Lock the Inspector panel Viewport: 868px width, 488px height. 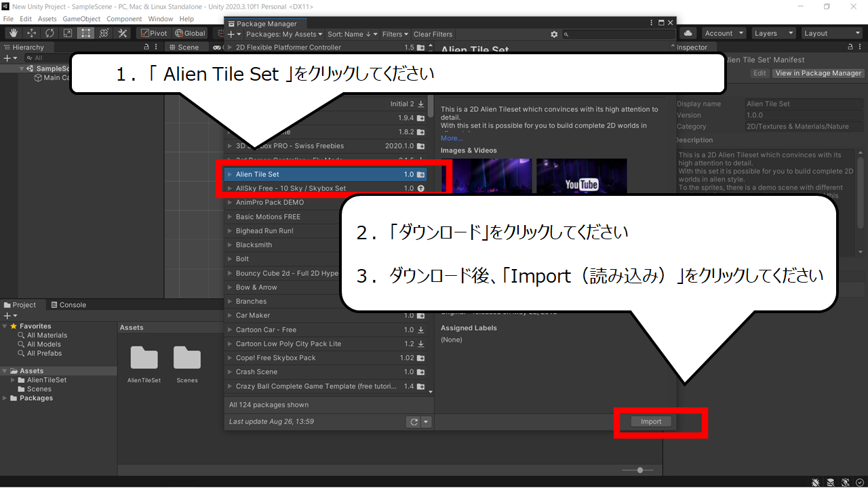851,47
